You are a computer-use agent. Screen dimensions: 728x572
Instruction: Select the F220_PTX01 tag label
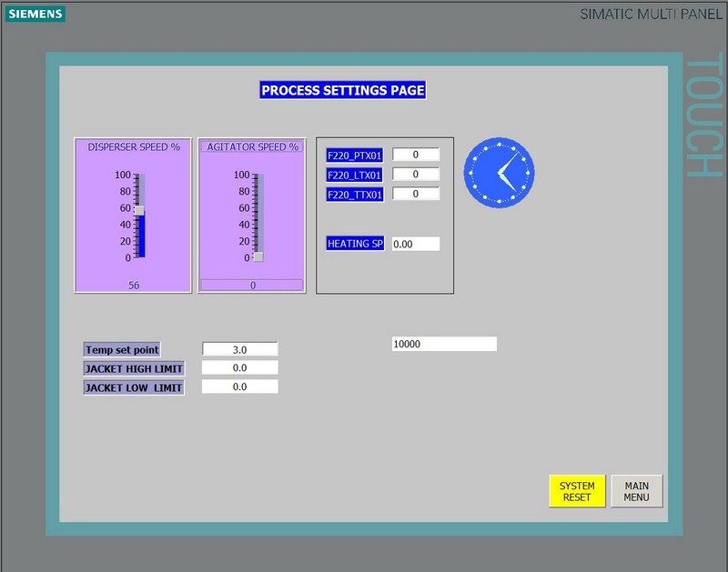coord(353,155)
